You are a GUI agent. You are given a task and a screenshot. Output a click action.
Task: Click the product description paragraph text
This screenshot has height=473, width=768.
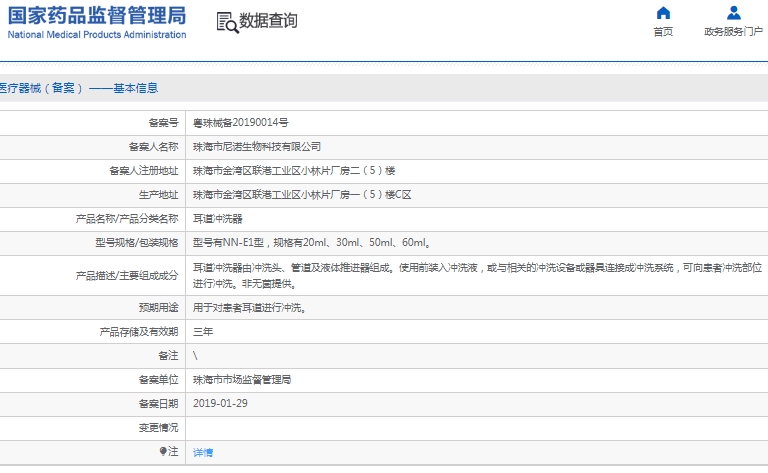pos(478,275)
